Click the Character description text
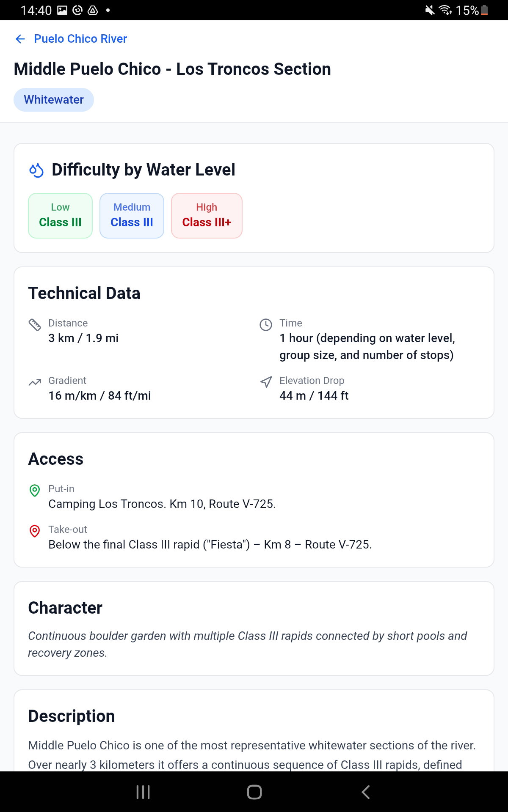508x812 pixels. pyautogui.click(x=248, y=645)
